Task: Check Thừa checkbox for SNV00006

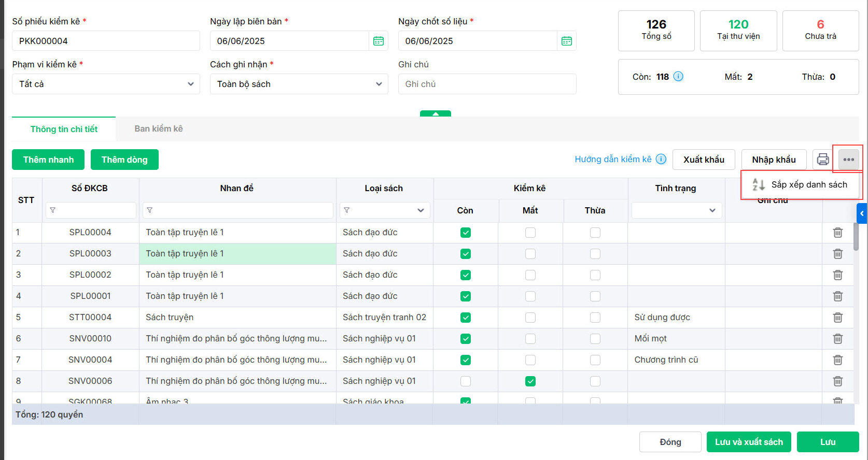Action: (x=595, y=381)
